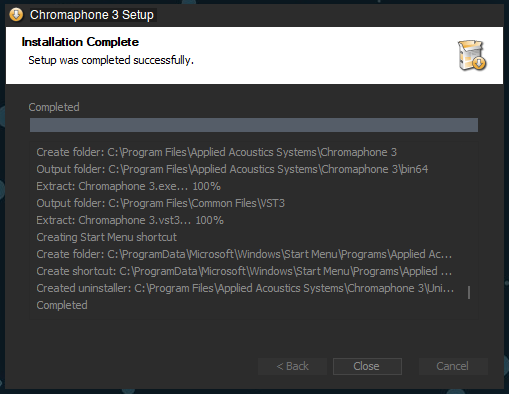Click the Close button to finish setup

(367, 366)
